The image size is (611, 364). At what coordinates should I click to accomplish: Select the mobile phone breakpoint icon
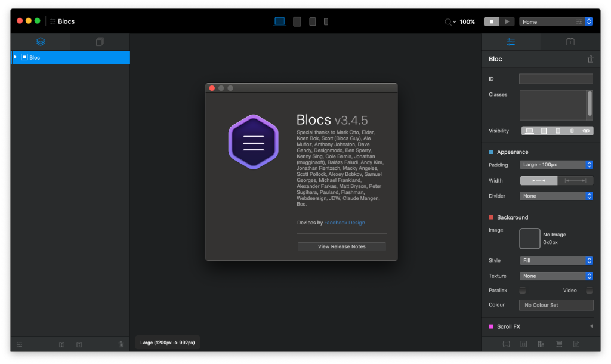(x=326, y=22)
